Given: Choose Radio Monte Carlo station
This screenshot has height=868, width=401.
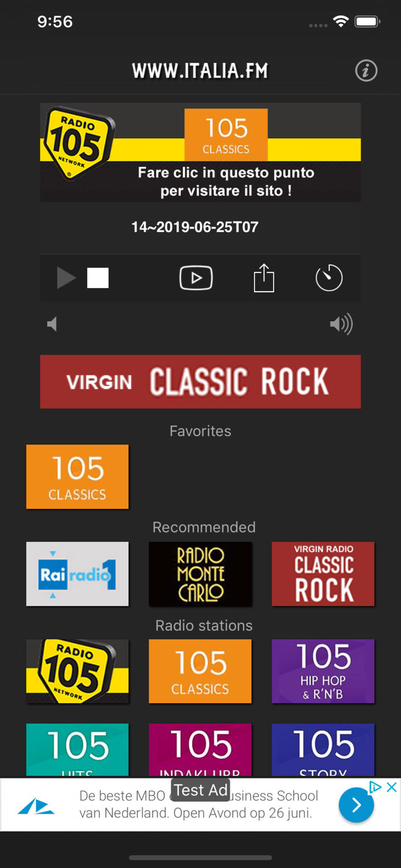Looking at the screenshot, I should (200, 573).
